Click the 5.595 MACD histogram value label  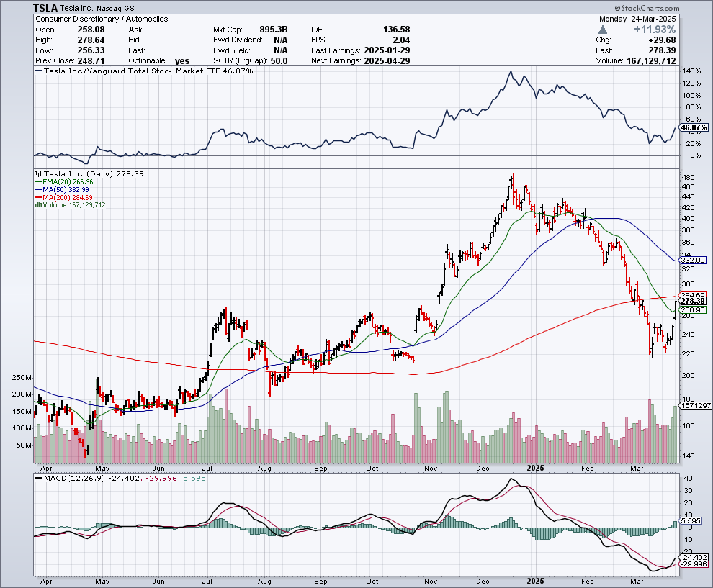coord(692,520)
